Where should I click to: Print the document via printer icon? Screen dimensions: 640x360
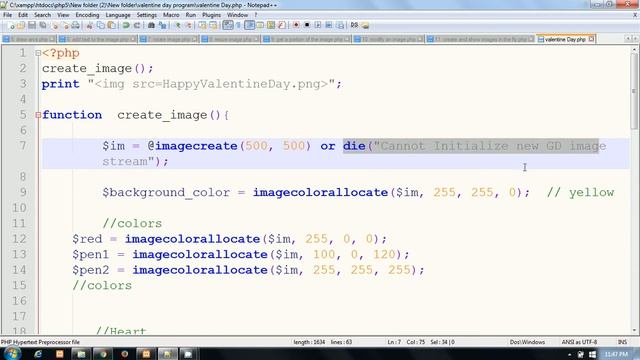click(76, 25)
